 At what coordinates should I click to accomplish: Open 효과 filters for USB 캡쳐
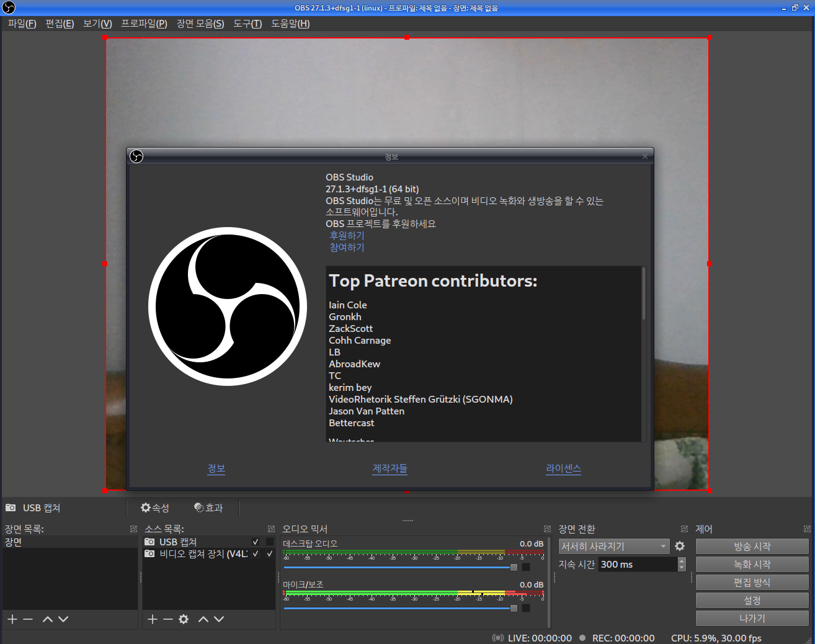click(208, 508)
